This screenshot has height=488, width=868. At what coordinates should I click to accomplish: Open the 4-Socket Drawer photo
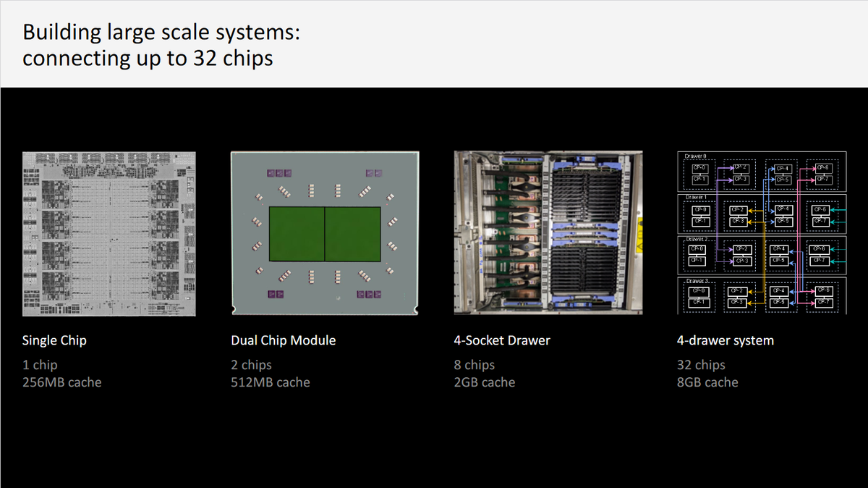click(x=548, y=233)
